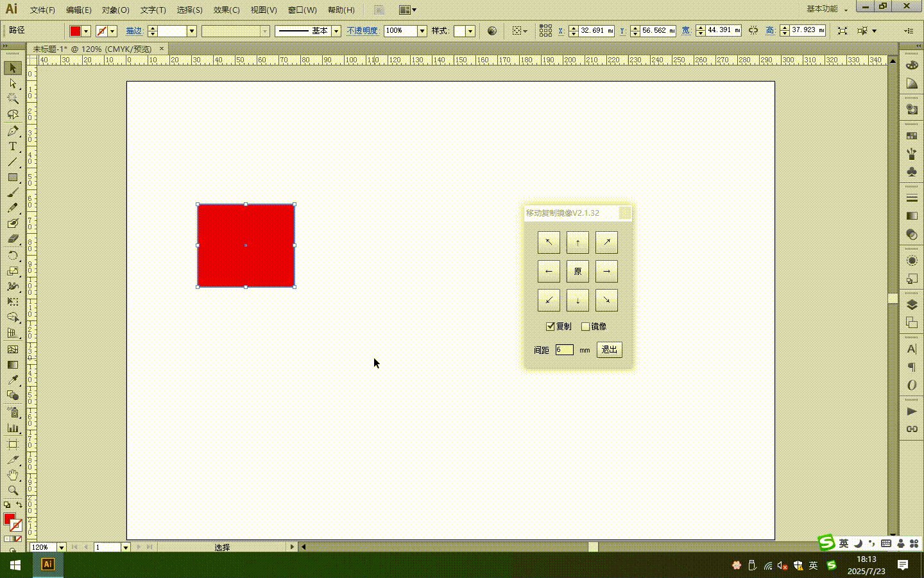Select the Rotate tool
The height and width of the screenshot is (578, 924).
pyautogui.click(x=13, y=256)
